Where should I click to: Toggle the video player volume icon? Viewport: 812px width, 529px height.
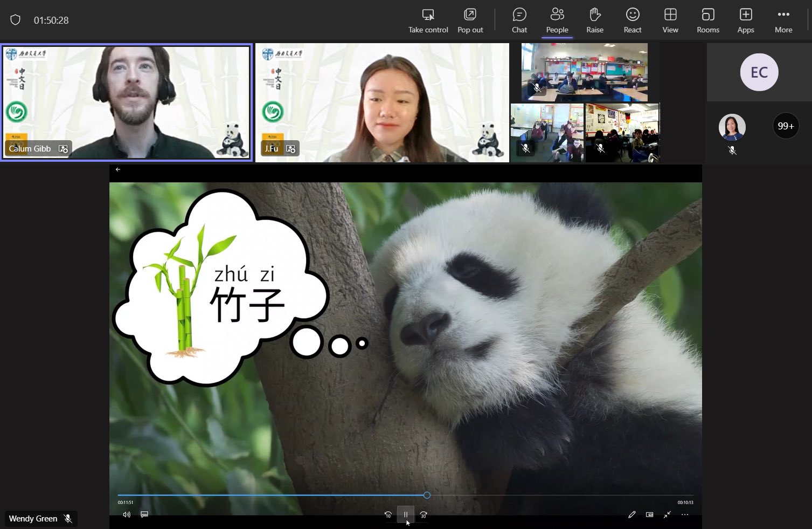point(127,514)
